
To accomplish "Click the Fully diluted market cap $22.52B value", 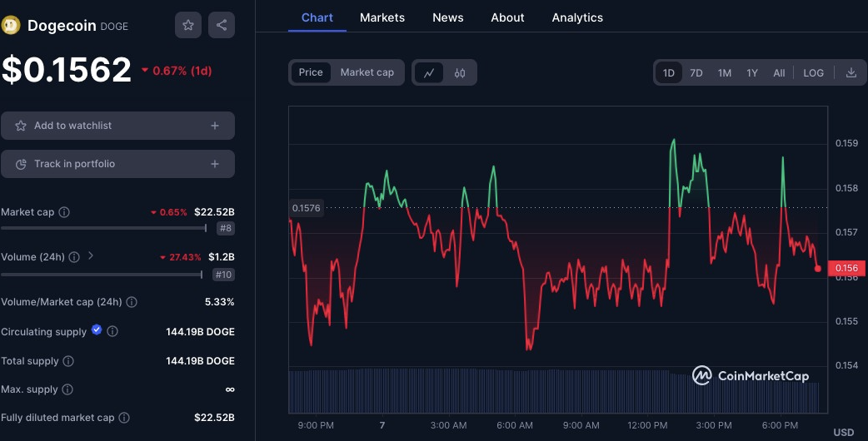I will coord(214,418).
